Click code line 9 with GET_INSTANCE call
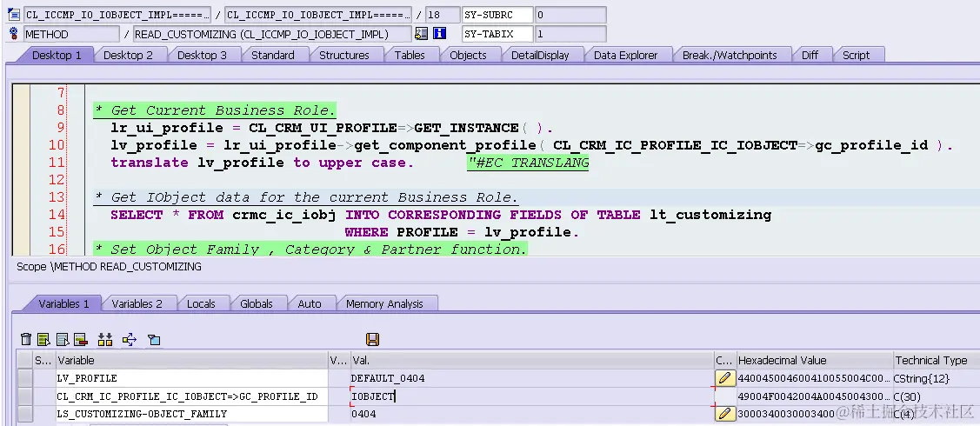This screenshot has width=980, height=426. tap(332, 128)
